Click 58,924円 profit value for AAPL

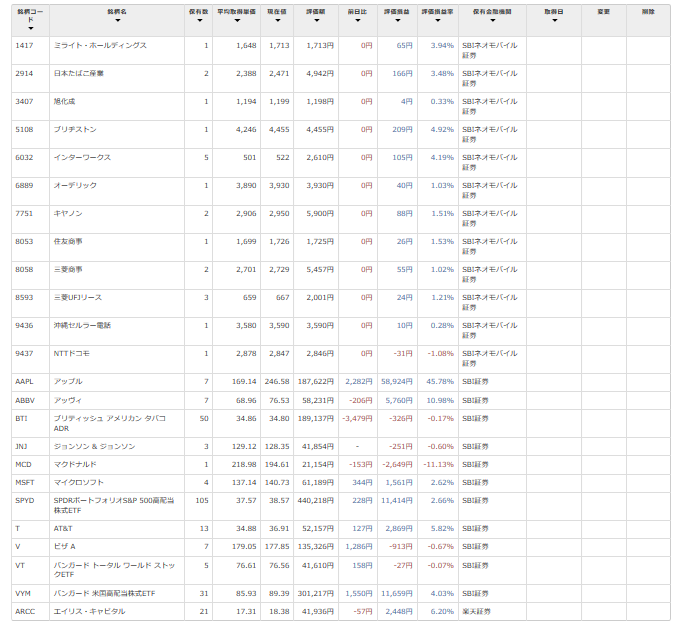[x=397, y=382]
